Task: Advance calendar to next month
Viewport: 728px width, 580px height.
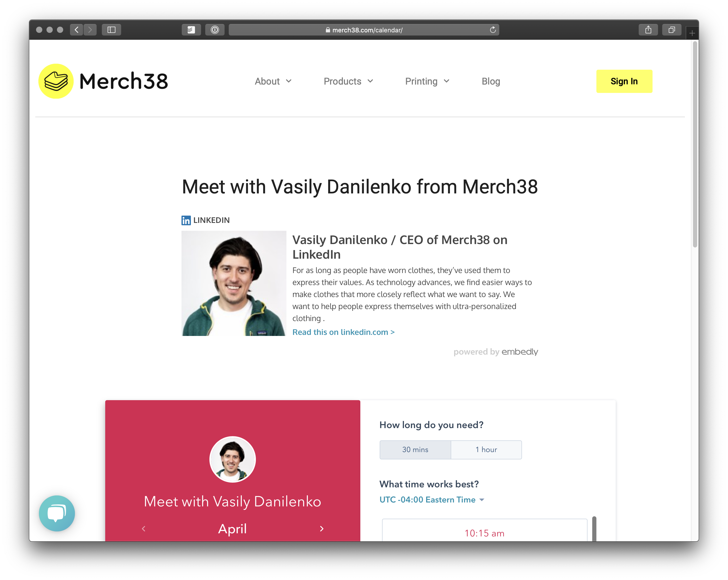Action: (321, 528)
